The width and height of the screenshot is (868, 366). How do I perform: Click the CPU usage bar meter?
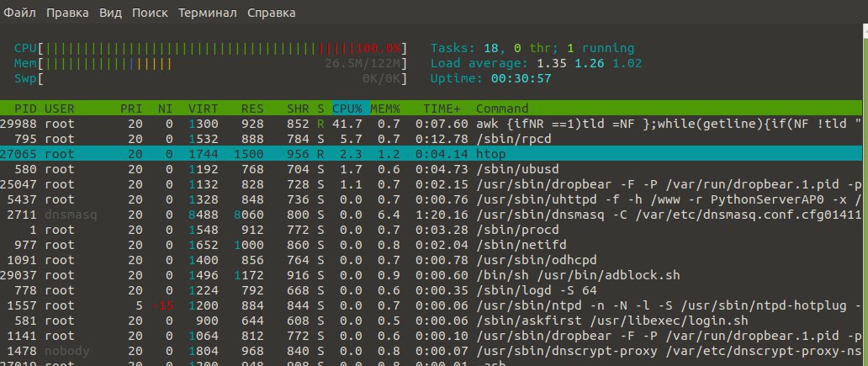coord(210,48)
